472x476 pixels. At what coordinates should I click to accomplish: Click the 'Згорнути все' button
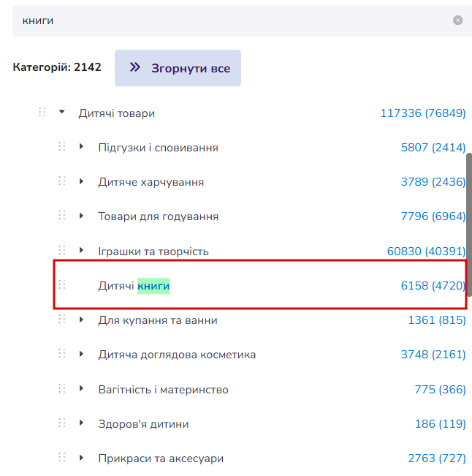point(178,68)
